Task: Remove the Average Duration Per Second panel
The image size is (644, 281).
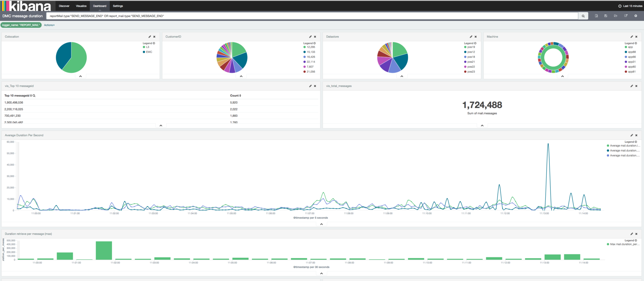Action: click(636, 135)
